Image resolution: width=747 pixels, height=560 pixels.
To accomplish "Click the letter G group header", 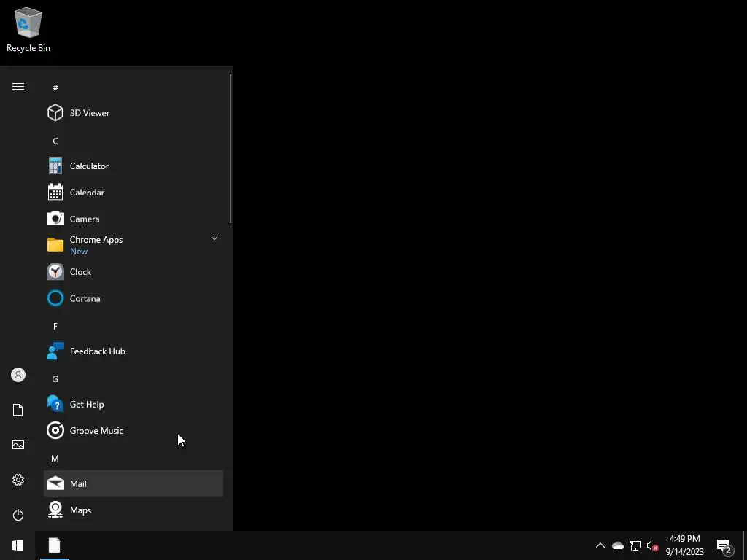I will tap(55, 379).
